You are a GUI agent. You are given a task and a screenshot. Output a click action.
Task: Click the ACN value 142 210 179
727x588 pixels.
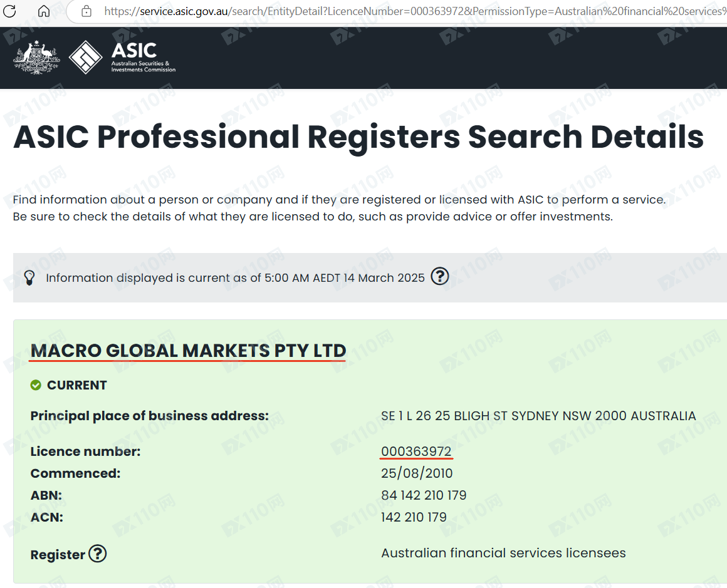pos(414,517)
